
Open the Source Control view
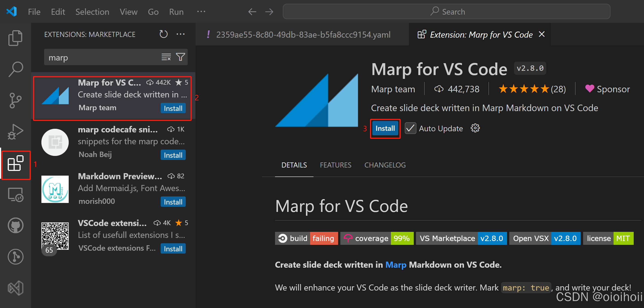pyautogui.click(x=15, y=100)
